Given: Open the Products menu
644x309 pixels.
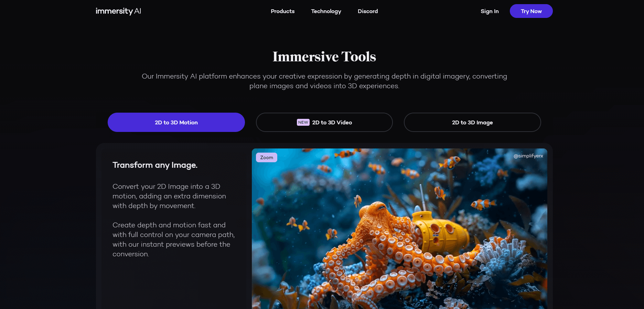Looking at the screenshot, I should click(282, 11).
